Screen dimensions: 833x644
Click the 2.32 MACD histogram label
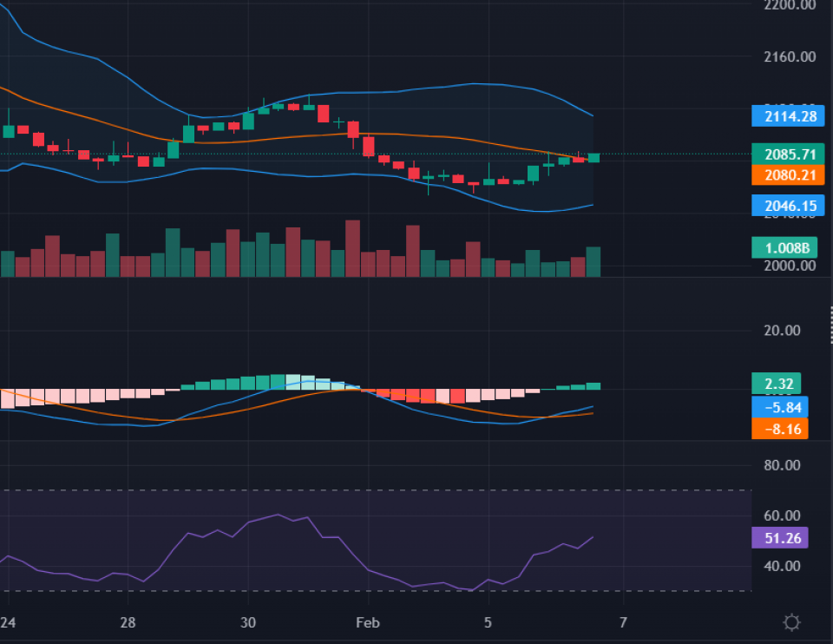click(x=777, y=384)
